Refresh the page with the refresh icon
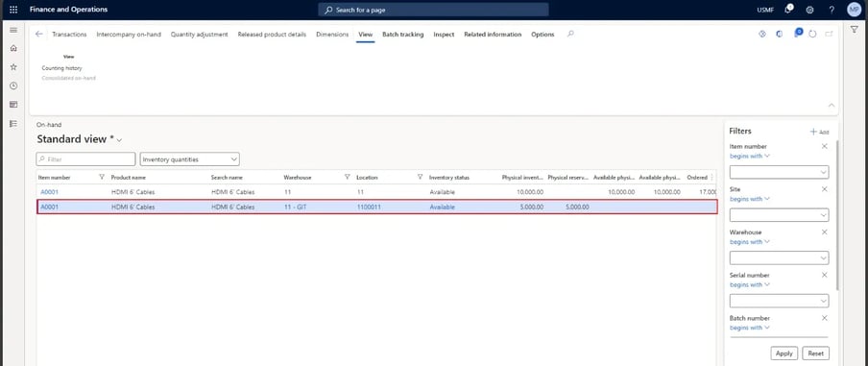868x366 pixels. click(812, 34)
